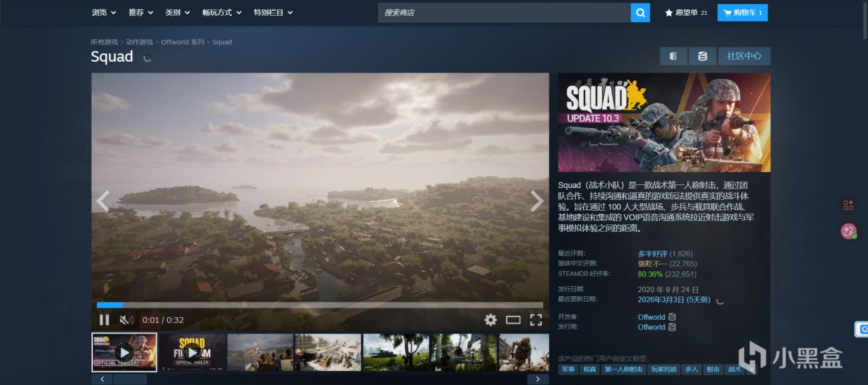Select the 第一人称射击 tag

(x=623, y=369)
